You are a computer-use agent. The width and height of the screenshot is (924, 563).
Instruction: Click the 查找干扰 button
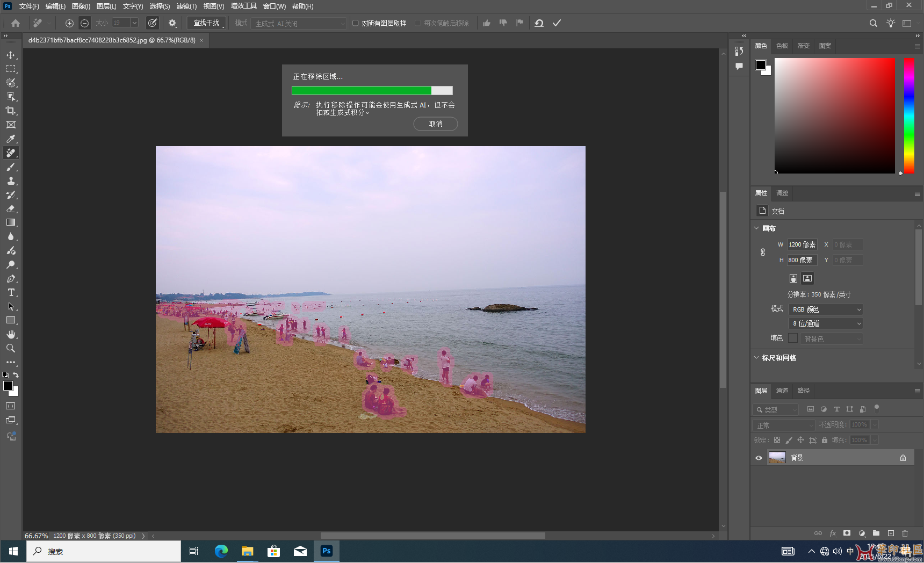207,23
